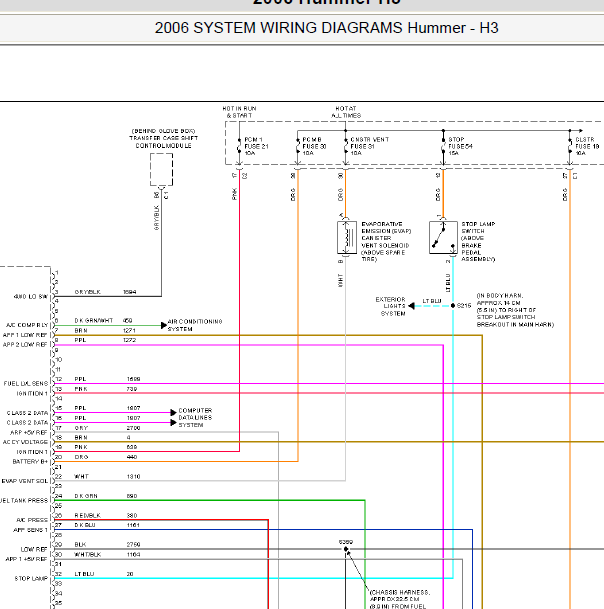Viewport: 604px width, 609px height.
Task: Select the '4WD LO SW' pin label
Action: (x=31, y=297)
